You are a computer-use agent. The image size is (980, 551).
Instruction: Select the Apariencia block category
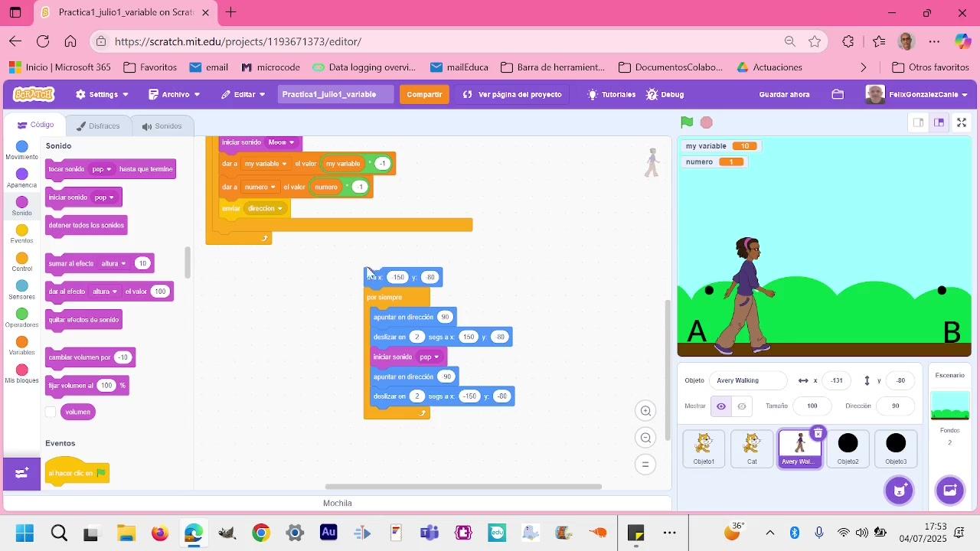pos(21,178)
